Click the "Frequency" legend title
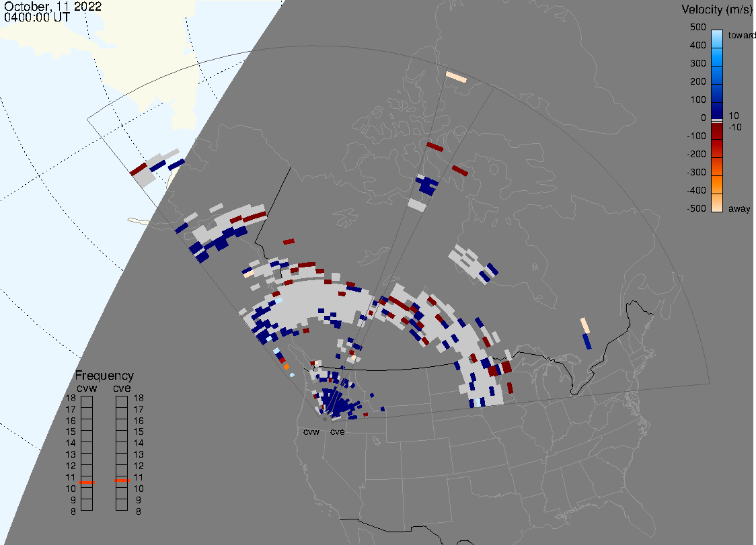 coord(104,376)
